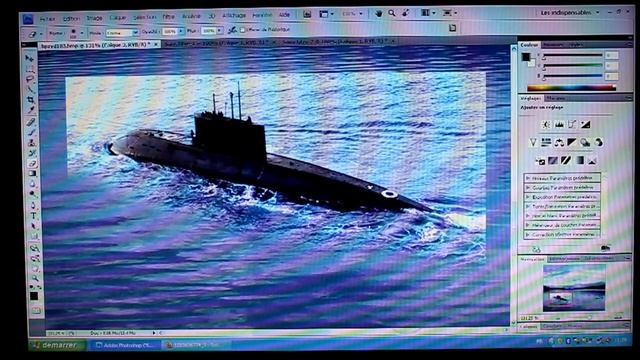Add a Black & White adjustment from icons

coord(572,142)
